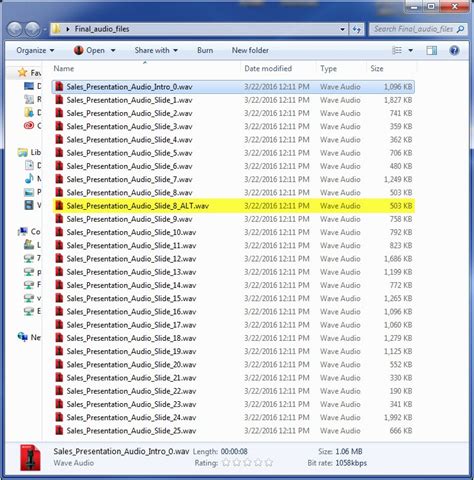474x480 pixels.
Task: Sort by Date modified column header
Action: click(268, 68)
